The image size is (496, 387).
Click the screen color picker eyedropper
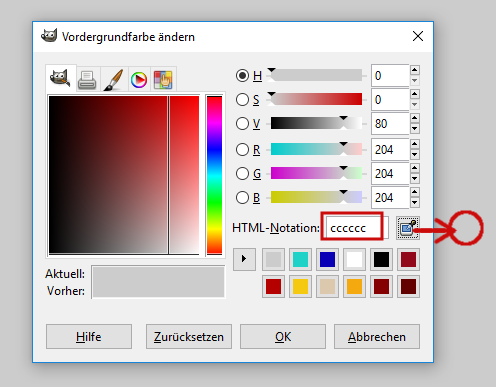coord(408,228)
